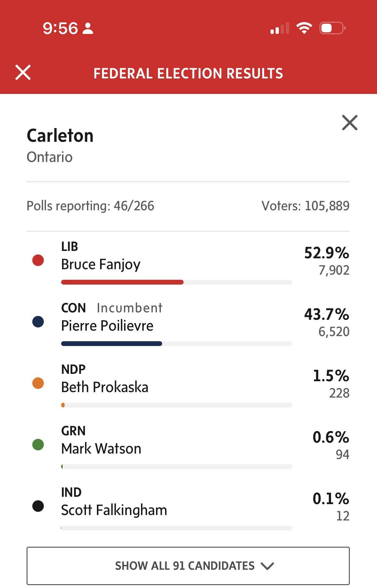Select candidate Pierre Poilievre
This screenshot has width=377, height=588.
[107, 326]
